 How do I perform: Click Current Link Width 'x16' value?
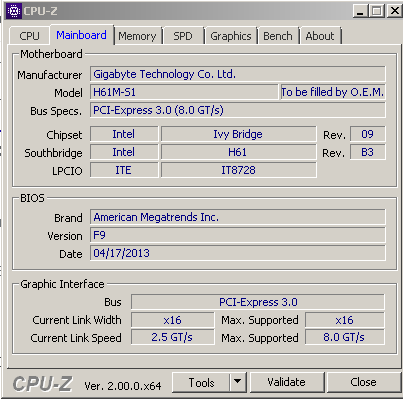click(173, 320)
